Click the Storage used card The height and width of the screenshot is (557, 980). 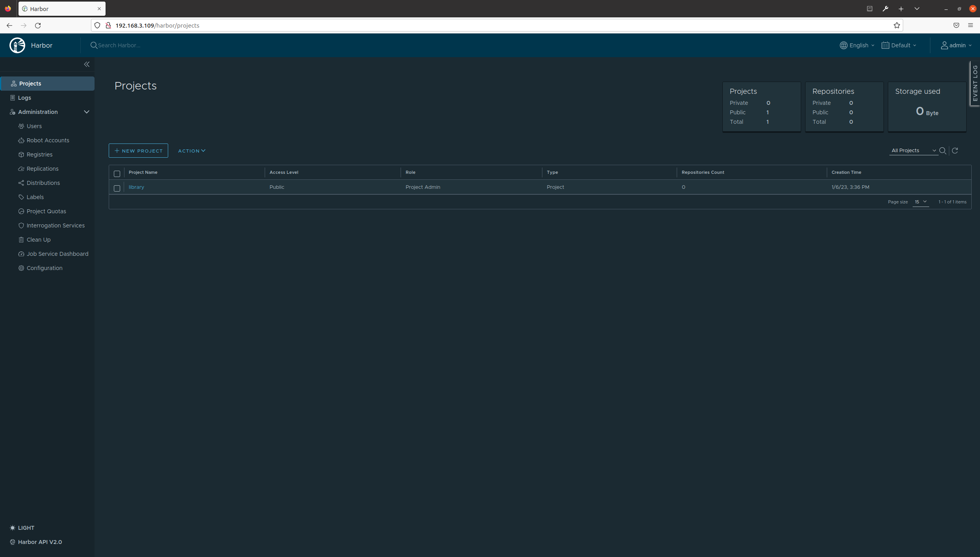(x=927, y=106)
